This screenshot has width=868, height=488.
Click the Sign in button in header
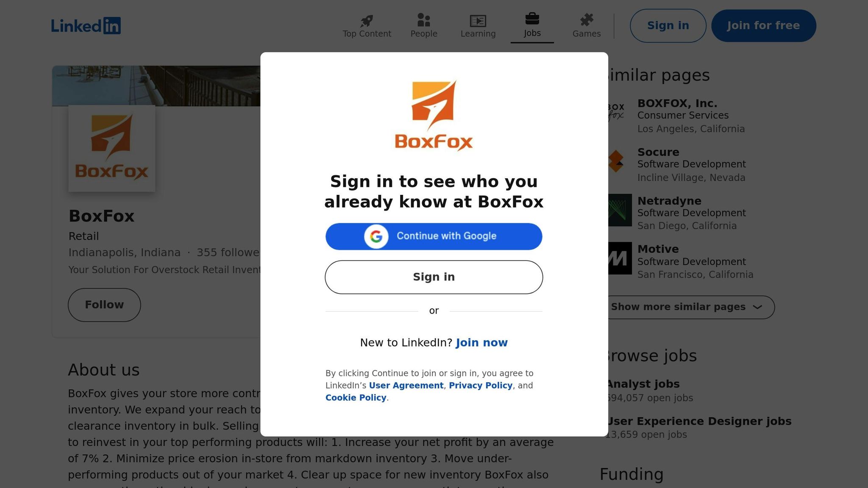click(668, 26)
